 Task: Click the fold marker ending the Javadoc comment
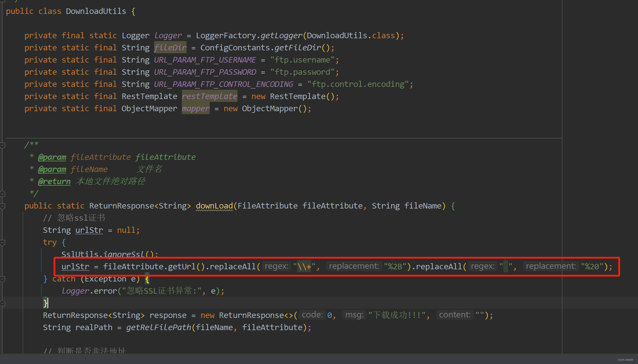point(2,193)
